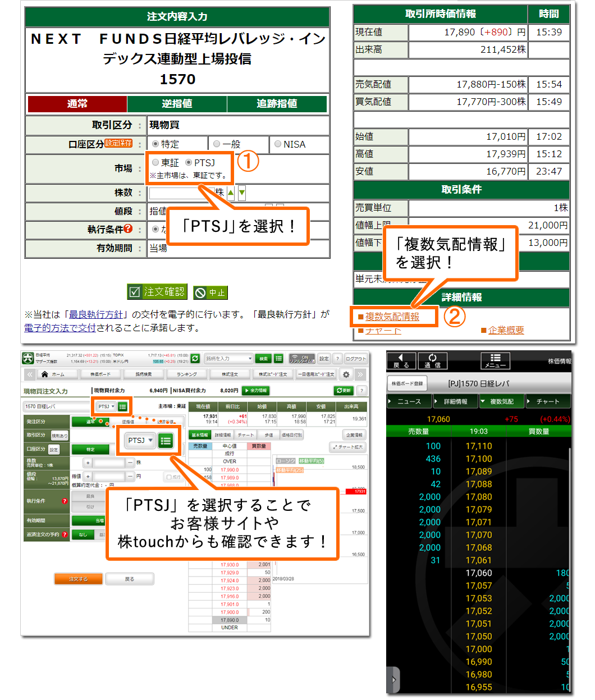This screenshot has height=700, width=595.
Task: Toggle the ON リアルタイム switch
Action: tap(302, 358)
